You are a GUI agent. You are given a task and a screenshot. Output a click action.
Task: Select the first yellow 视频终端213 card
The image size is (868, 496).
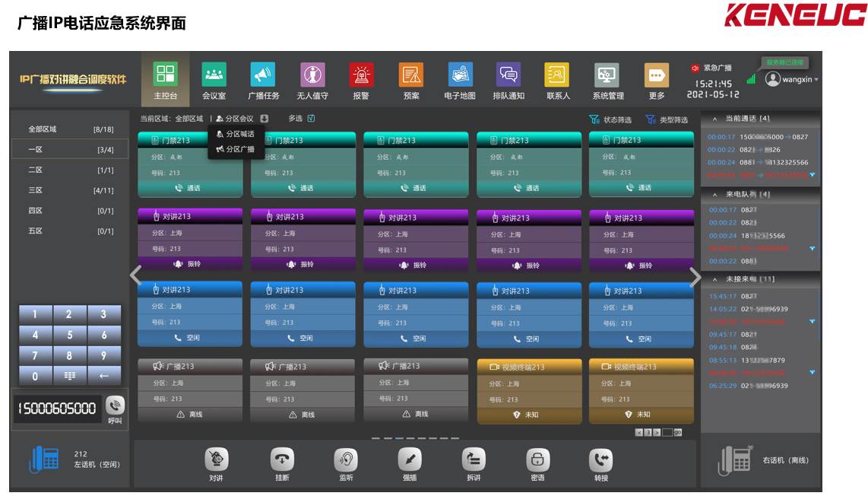[529, 391]
